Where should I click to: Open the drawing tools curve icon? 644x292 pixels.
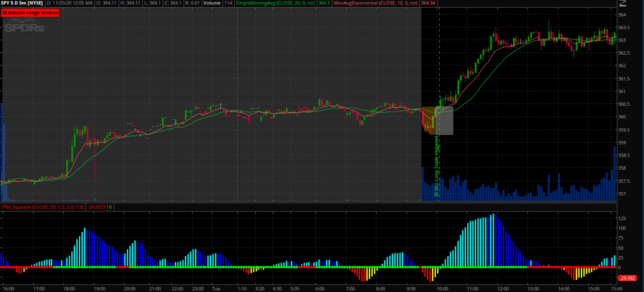[x=622, y=3]
